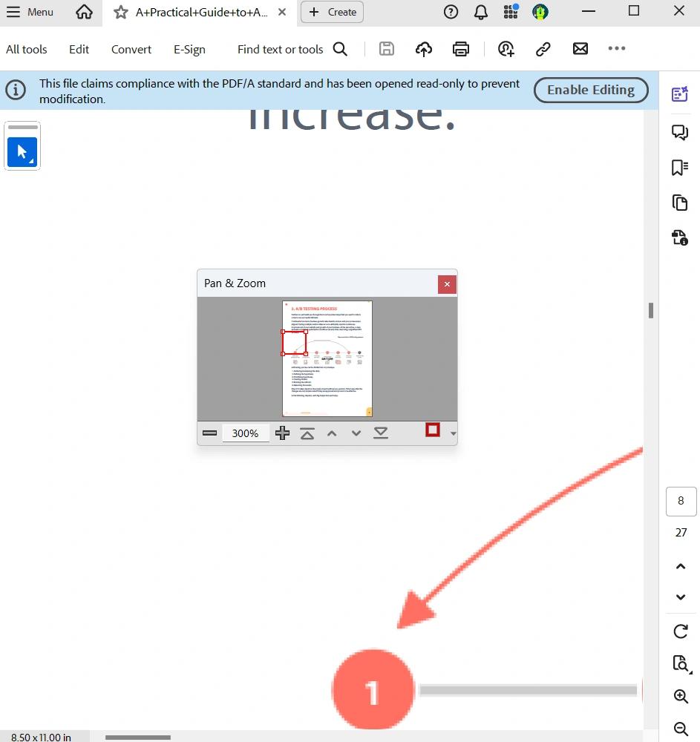Image resolution: width=700 pixels, height=742 pixels.
Task: Click the page number 8 field
Action: (681, 501)
